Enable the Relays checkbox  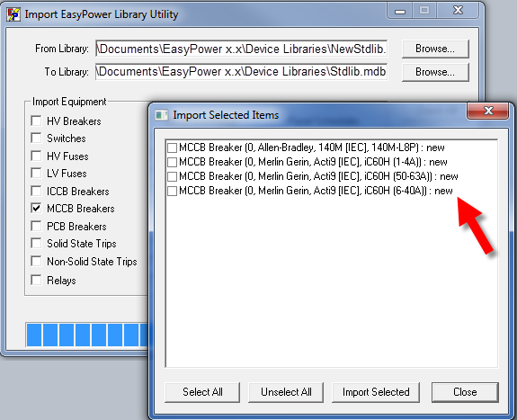tap(36, 280)
